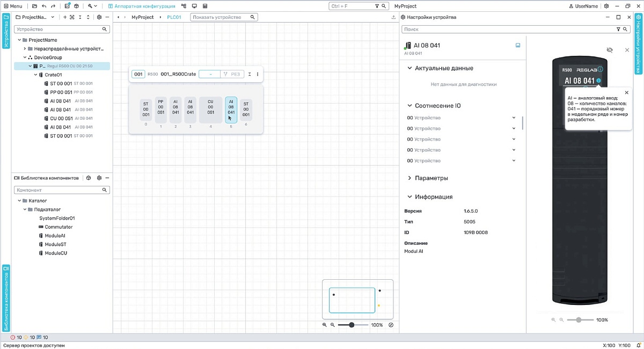The height and width of the screenshot is (349, 644).
Task: Click the canvas zoom slider handle
Action: [352, 325]
